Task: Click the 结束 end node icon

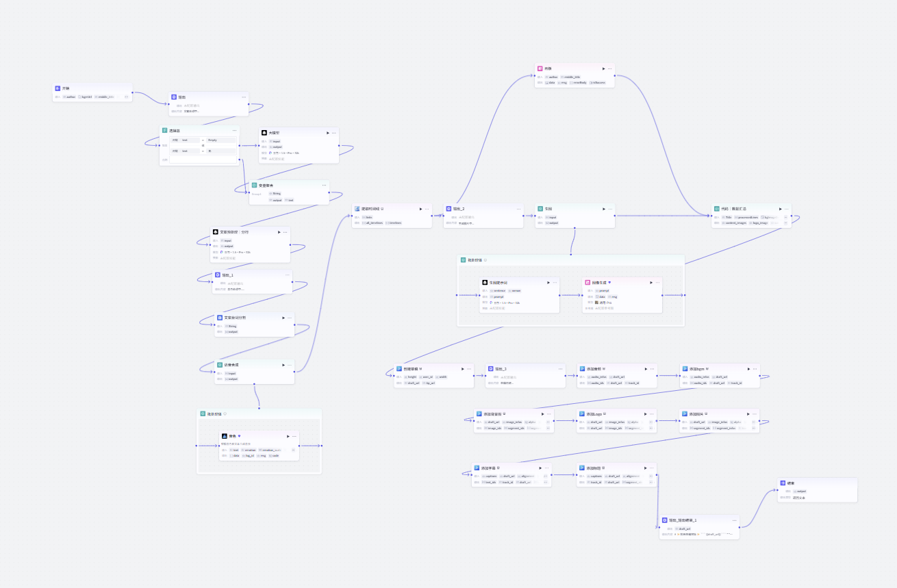Action: point(782,483)
